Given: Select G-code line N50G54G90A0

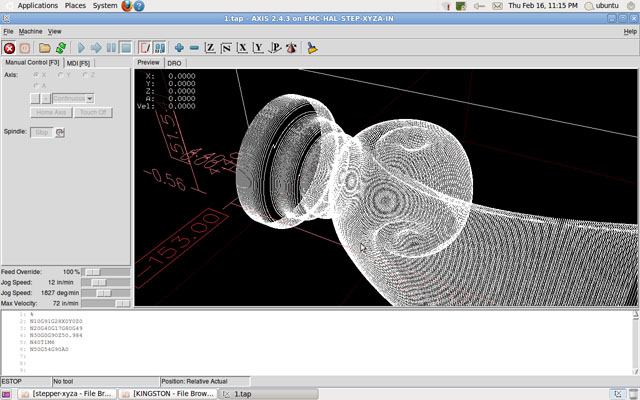Looking at the screenshot, I should (49, 349).
